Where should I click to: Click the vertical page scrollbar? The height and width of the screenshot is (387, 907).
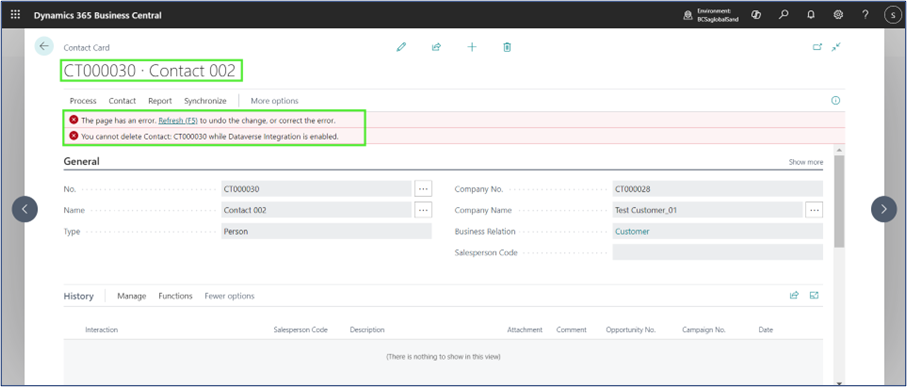[x=839, y=200]
